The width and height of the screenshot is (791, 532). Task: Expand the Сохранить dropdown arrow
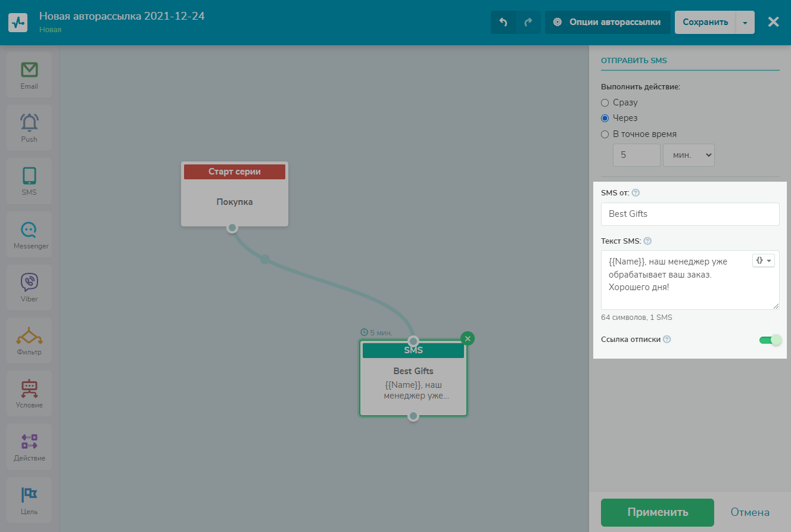[745, 23]
